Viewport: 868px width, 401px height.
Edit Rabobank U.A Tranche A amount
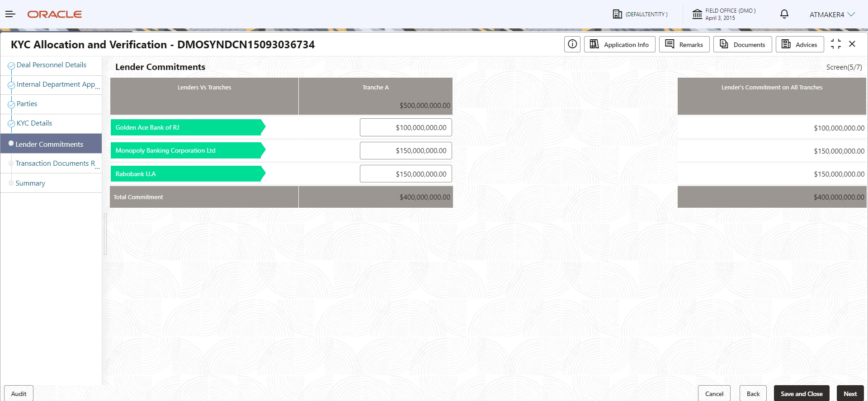(x=406, y=174)
